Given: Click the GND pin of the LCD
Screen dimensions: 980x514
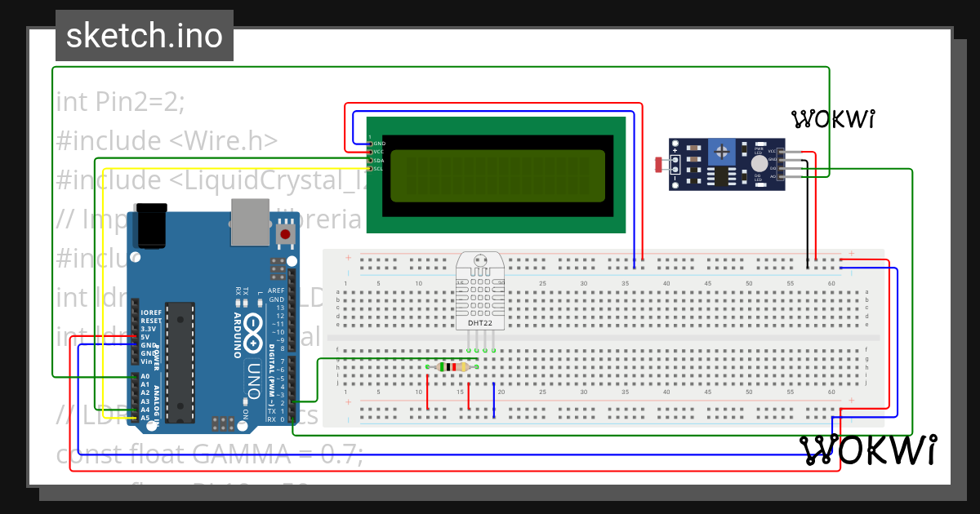Looking at the screenshot, I should (x=371, y=144).
